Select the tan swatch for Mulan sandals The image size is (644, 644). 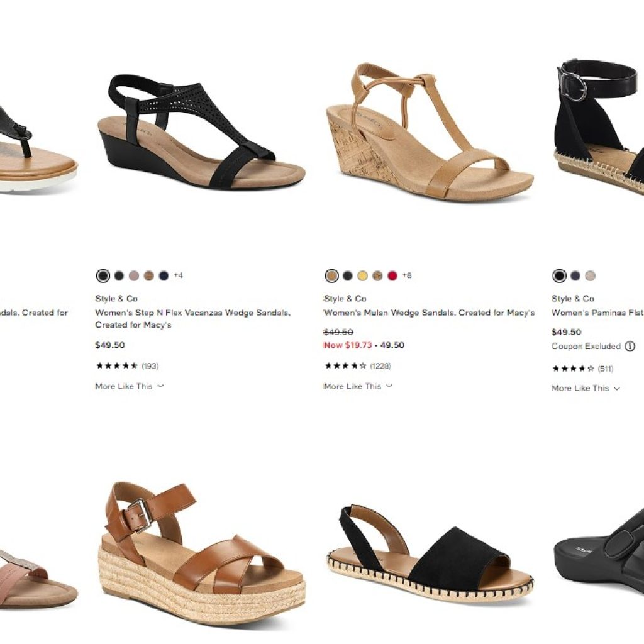tap(332, 275)
